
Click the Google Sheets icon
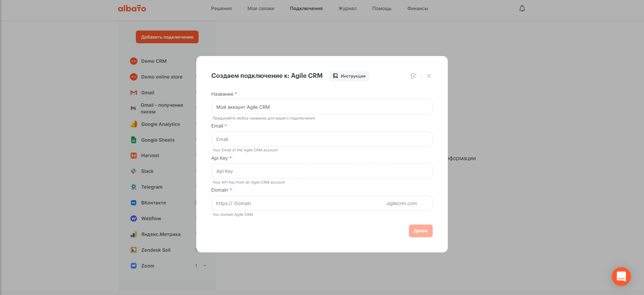point(133,140)
